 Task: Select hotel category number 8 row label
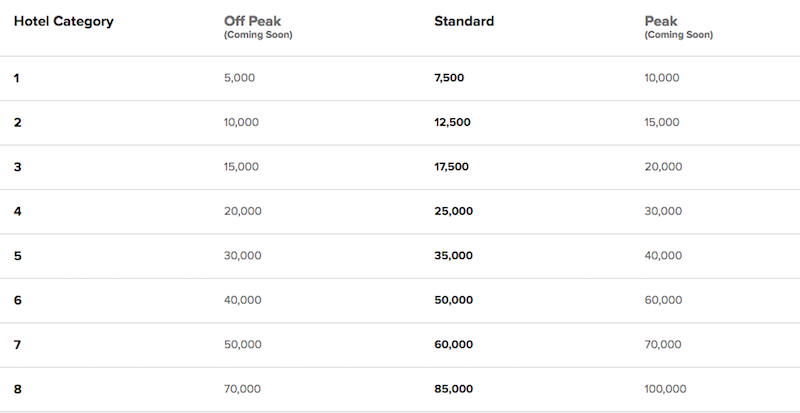coord(18,388)
